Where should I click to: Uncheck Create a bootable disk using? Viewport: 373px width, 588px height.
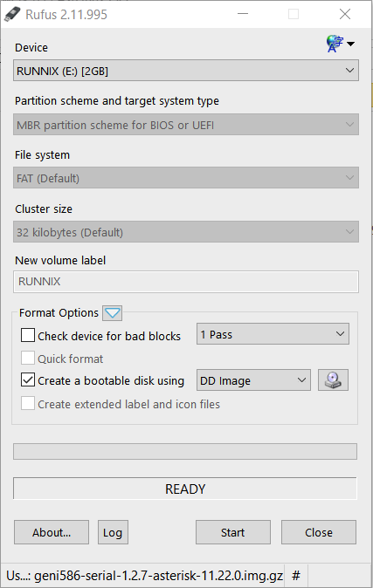tap(28, 379)
